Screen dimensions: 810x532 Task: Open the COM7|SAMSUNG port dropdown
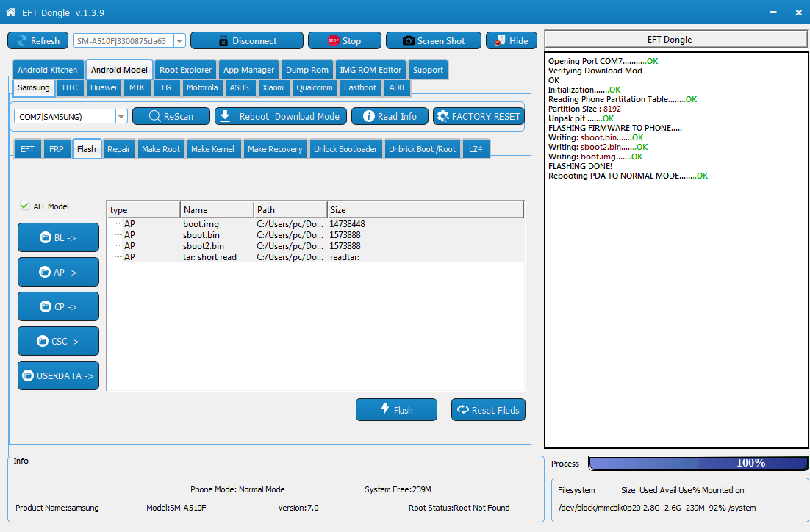[x=121, y=117]
